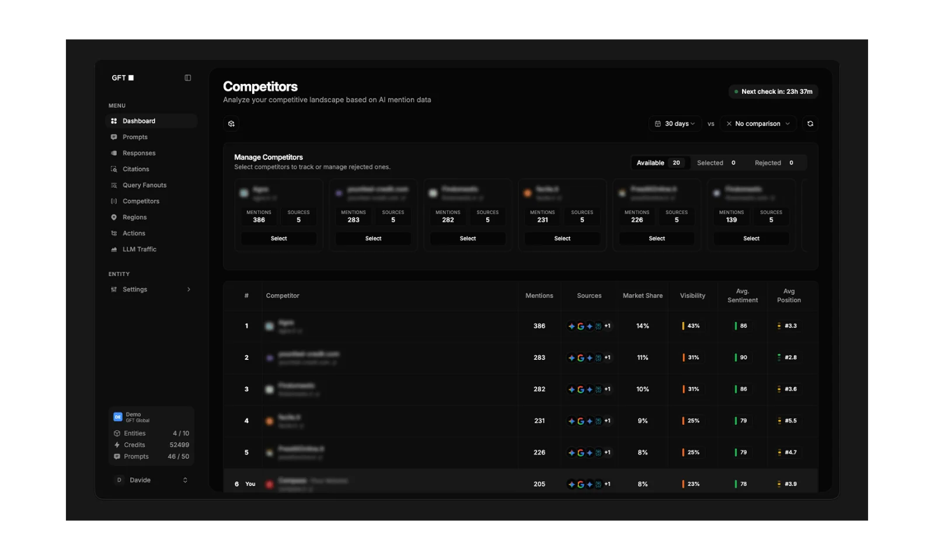Clear comparison with the X icon
This screenshot has width=934, height=560.
[x=729, y=124]
